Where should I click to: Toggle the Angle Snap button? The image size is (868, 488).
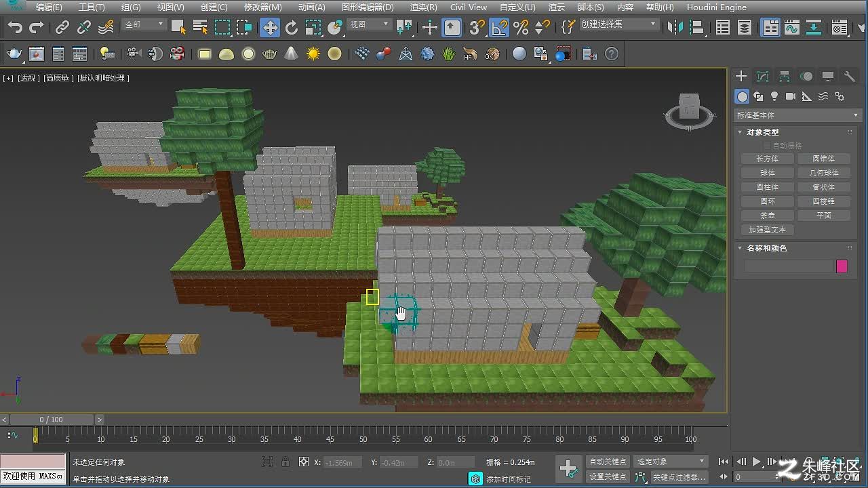pos(499,27)
